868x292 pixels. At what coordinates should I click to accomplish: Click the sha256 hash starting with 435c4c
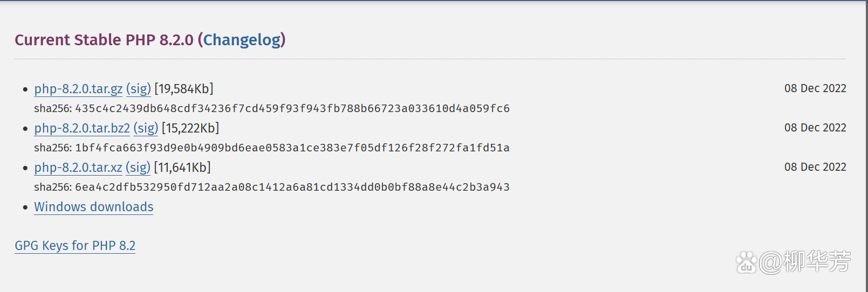tap(292, 108)
